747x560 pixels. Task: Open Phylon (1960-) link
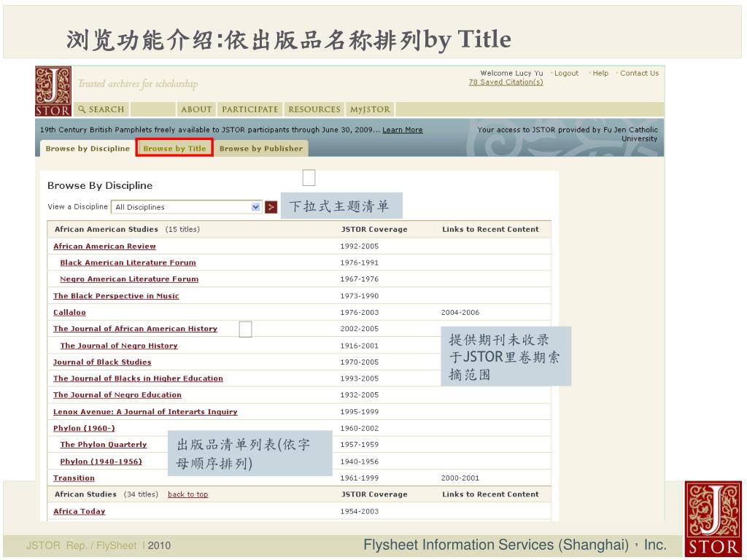coord(84,428)
